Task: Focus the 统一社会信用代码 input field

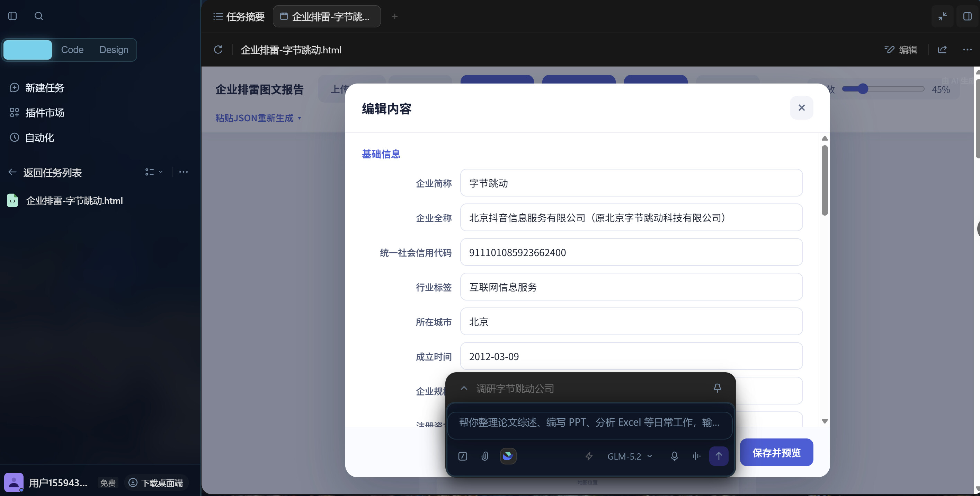Action: tap(631, 252)
